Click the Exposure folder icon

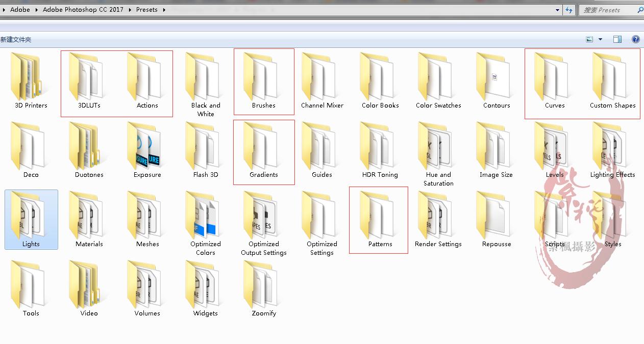coord(147,149)
